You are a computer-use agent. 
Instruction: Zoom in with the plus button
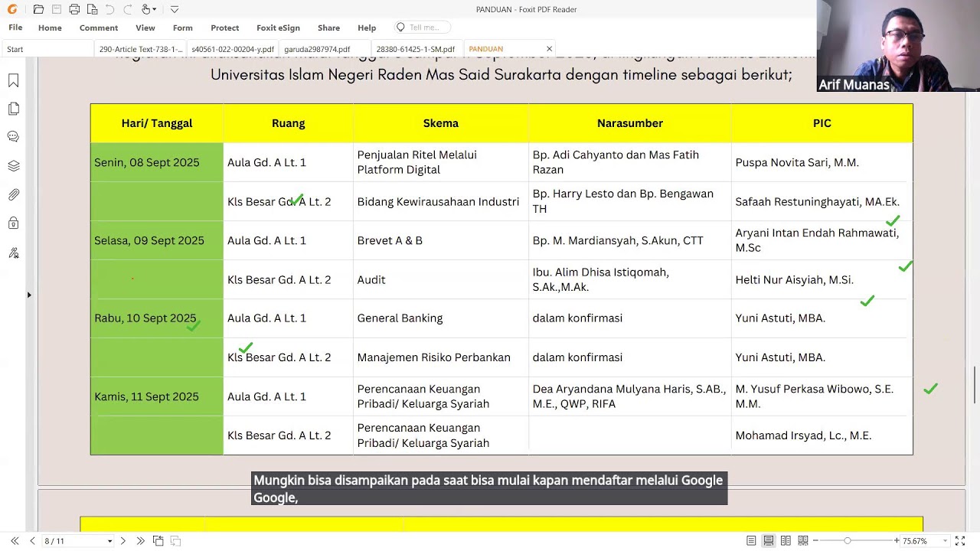[x=897, y=541]
